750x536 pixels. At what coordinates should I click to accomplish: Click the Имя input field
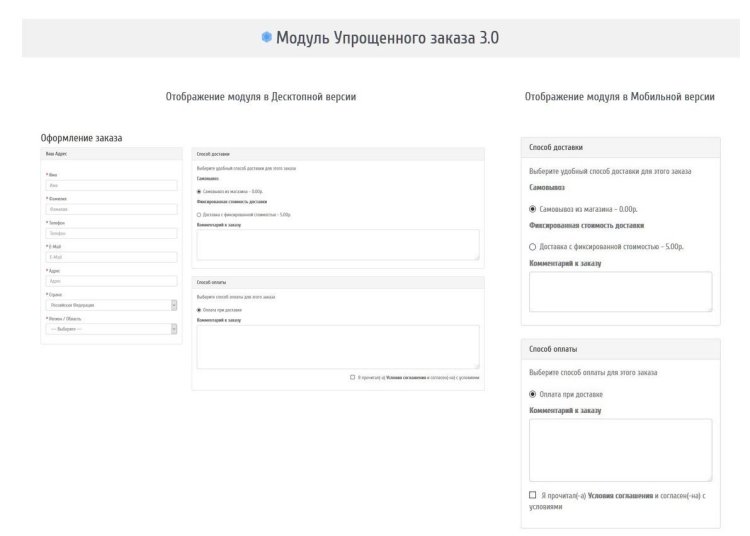(111, 185)
